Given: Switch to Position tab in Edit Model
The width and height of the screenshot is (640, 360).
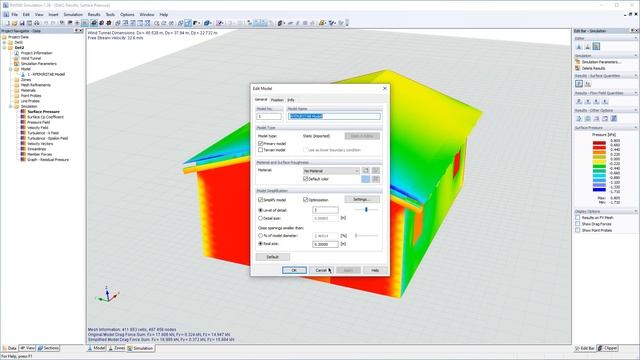Looking at the screenshot, I should click(x=277, y=100).
